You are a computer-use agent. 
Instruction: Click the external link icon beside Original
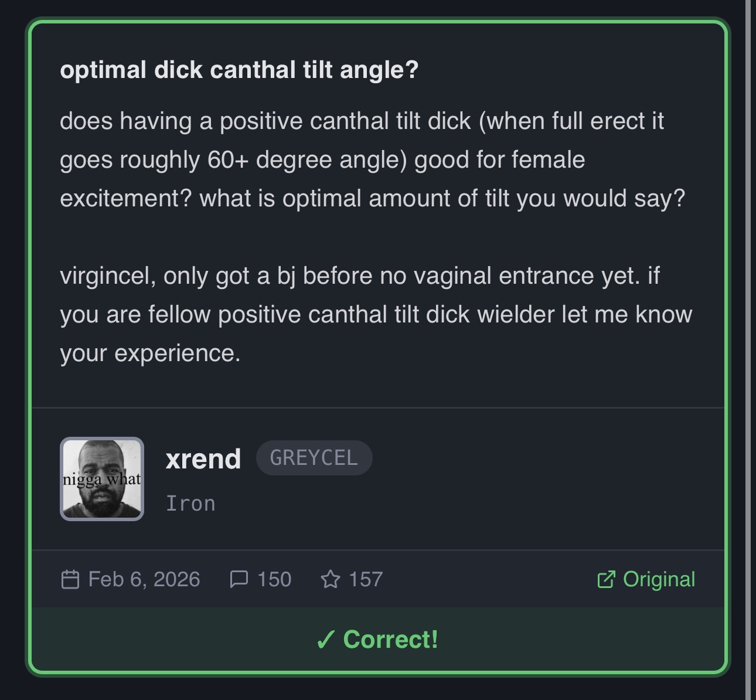click(606, 579)
